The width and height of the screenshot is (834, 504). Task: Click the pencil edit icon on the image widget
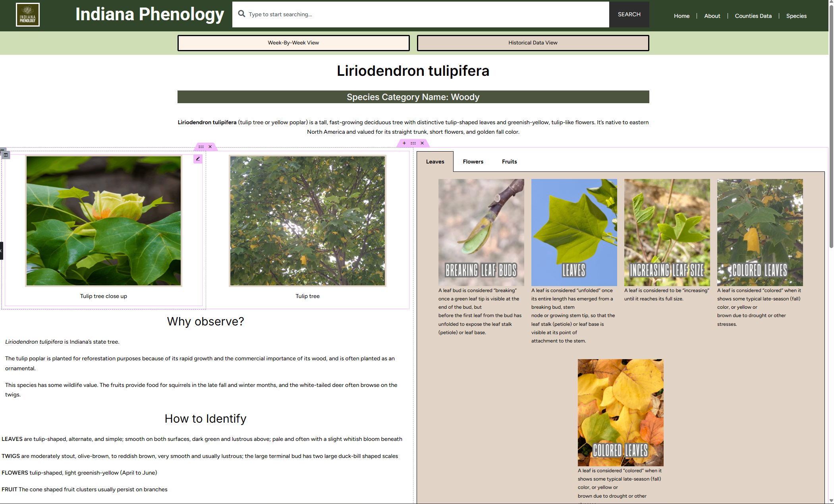[198, 159]
